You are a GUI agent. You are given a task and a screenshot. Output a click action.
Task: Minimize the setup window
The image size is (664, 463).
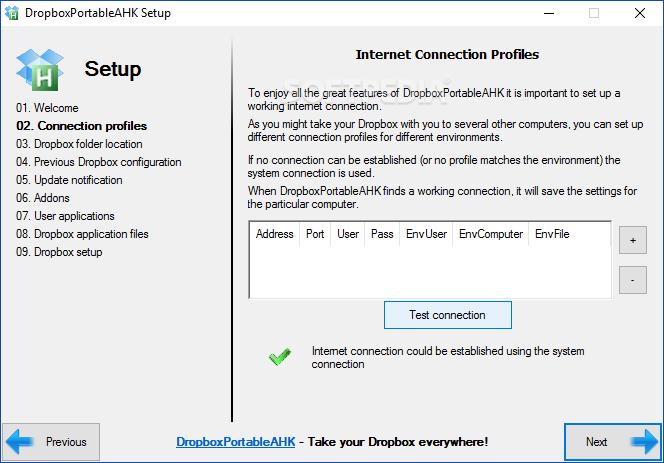(549, 13)
